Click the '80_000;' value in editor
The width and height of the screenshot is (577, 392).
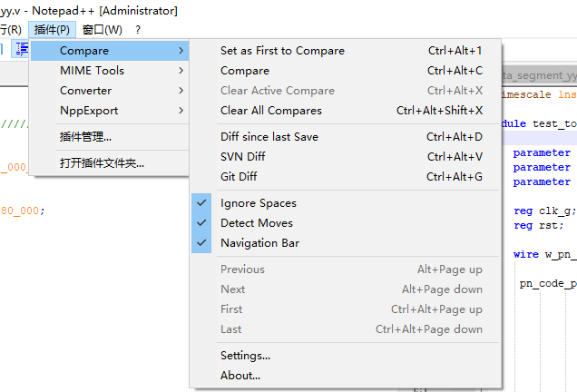(x=22, y=211)
